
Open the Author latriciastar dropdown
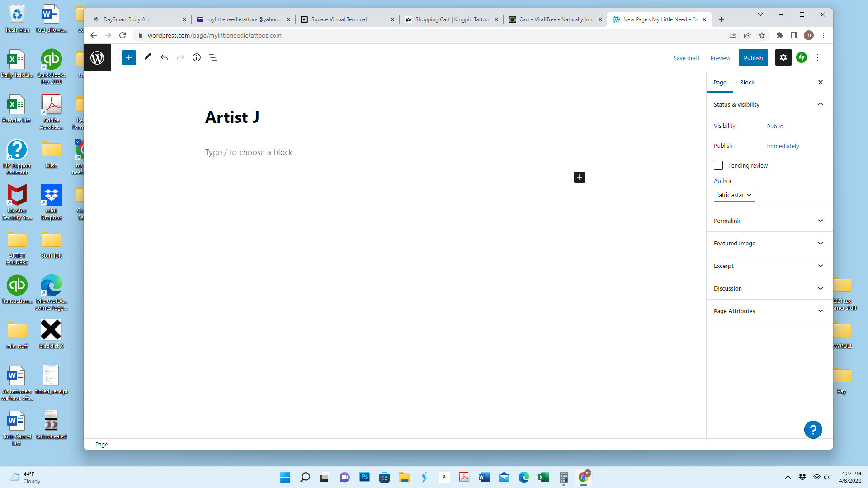click(734, 195)
